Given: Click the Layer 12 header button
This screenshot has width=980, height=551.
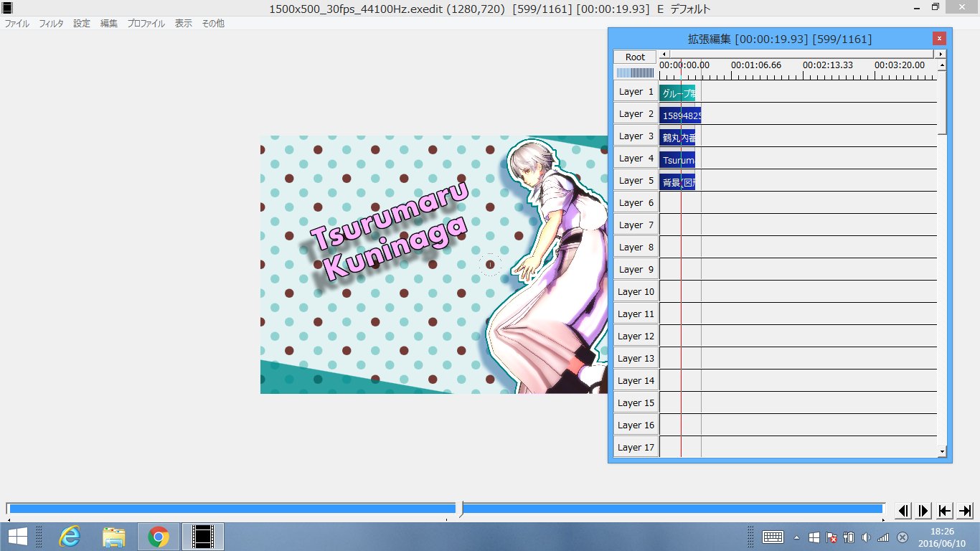Looking at the screenshot, I should pyautogui.click(x=636, y=336).
